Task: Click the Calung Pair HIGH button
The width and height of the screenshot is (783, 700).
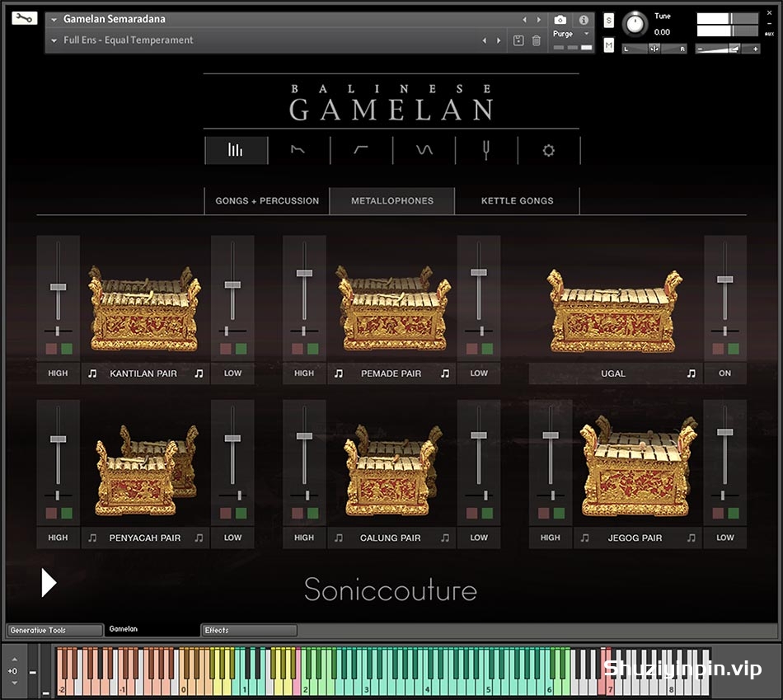Action: tap(304, 538)
